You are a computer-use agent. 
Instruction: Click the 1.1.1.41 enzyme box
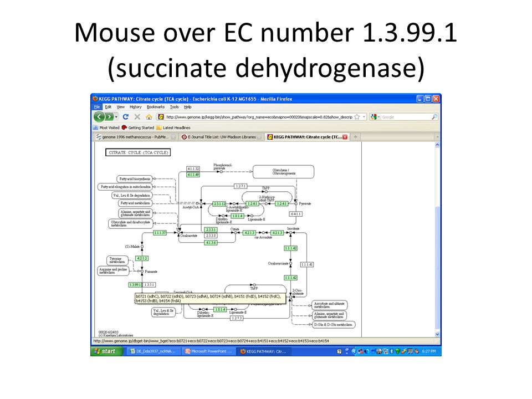(x=306, y=264)
